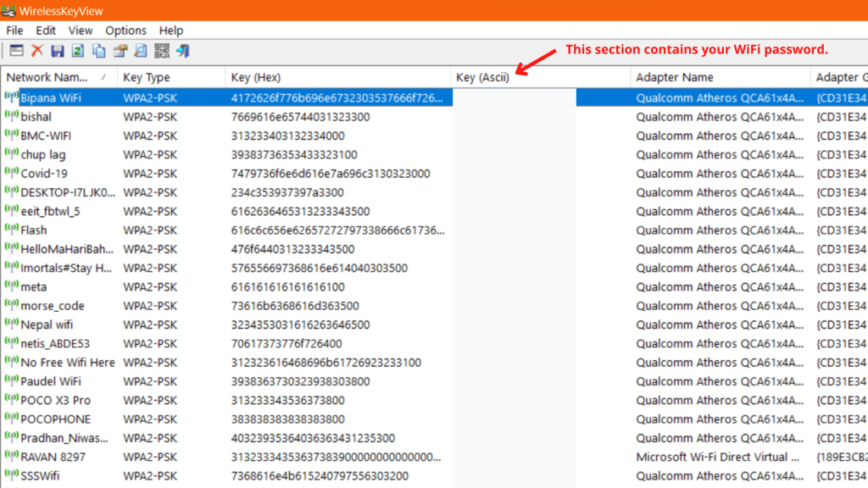Select the Imortals#Stay H... network entry
This screenshot has height=488, width=868.
tap(66, 268)
